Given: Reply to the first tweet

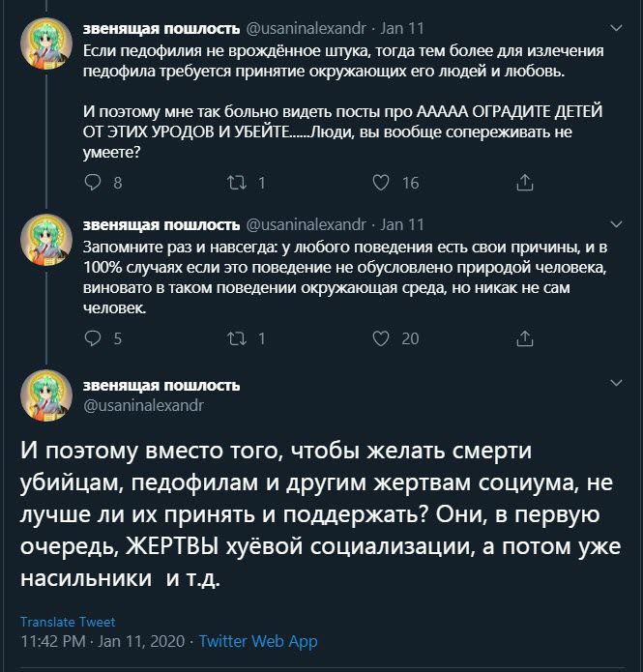Looking at the screenshot, I should pyautogui.click(x=94, y=183).
